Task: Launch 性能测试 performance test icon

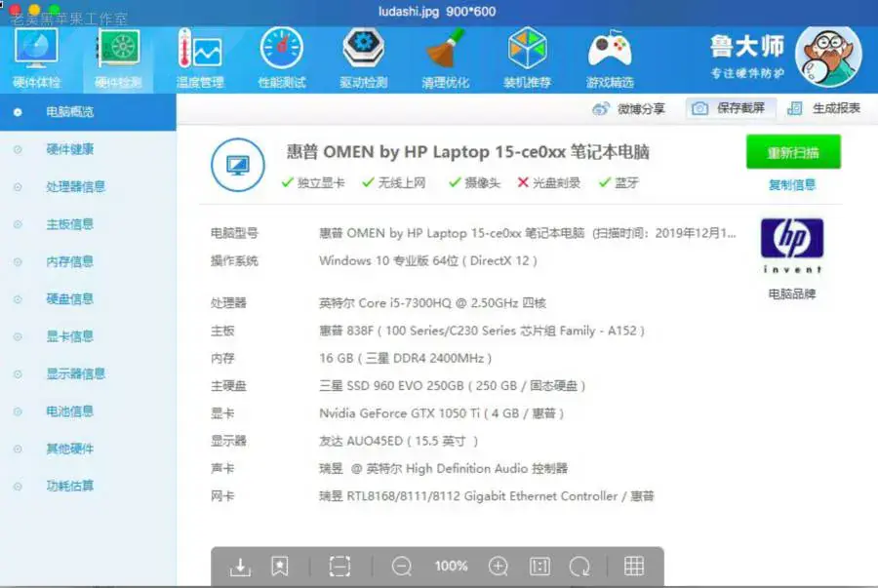Action: [x=282, y=59]
